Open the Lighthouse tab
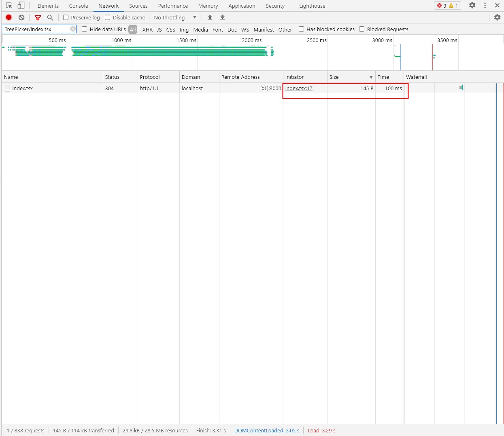This screenshot has width=504, height=436. (312, 6)
